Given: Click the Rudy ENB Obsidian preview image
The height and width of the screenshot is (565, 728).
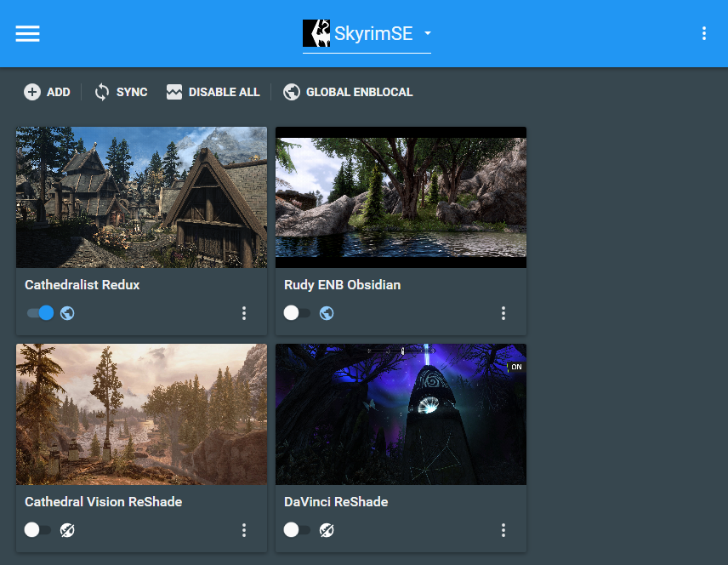Looking at the screenshot, I should coord(401,197).
